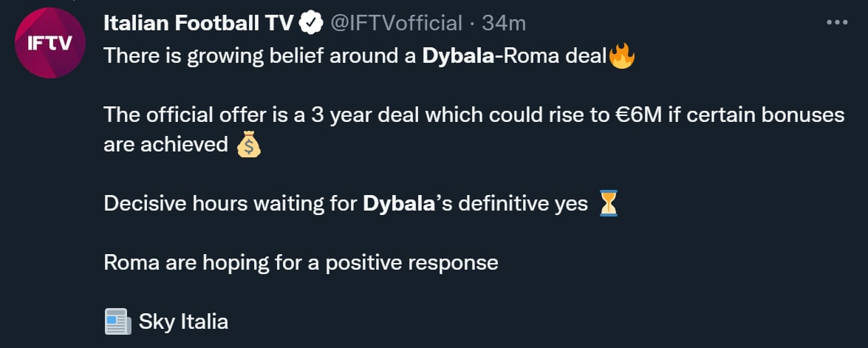The width and height of the screenshot is (868, 348).
Task: Click the 'are achieved' text
Action: pos(165,145)
